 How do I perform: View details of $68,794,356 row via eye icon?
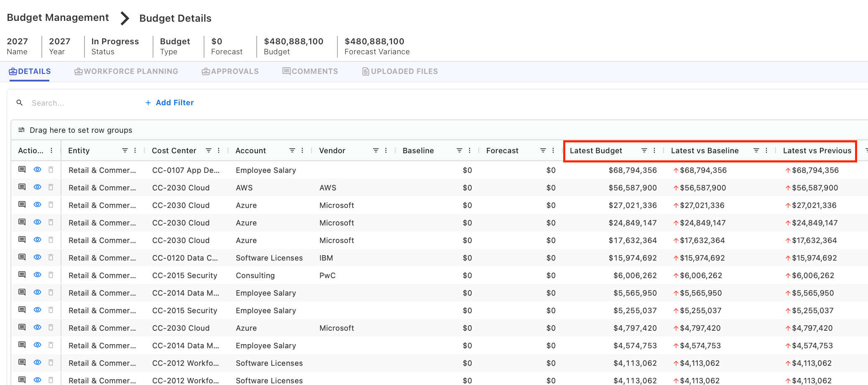click(37, 170)
